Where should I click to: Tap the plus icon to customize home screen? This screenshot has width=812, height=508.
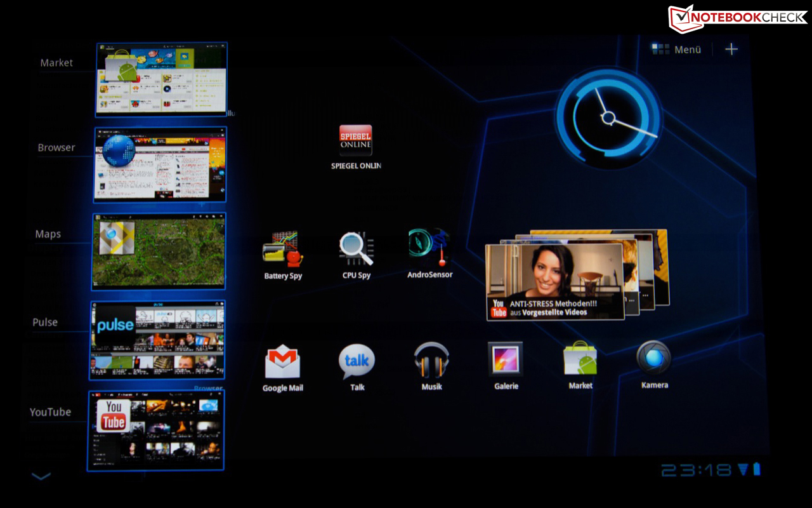(x=731, y=50)
